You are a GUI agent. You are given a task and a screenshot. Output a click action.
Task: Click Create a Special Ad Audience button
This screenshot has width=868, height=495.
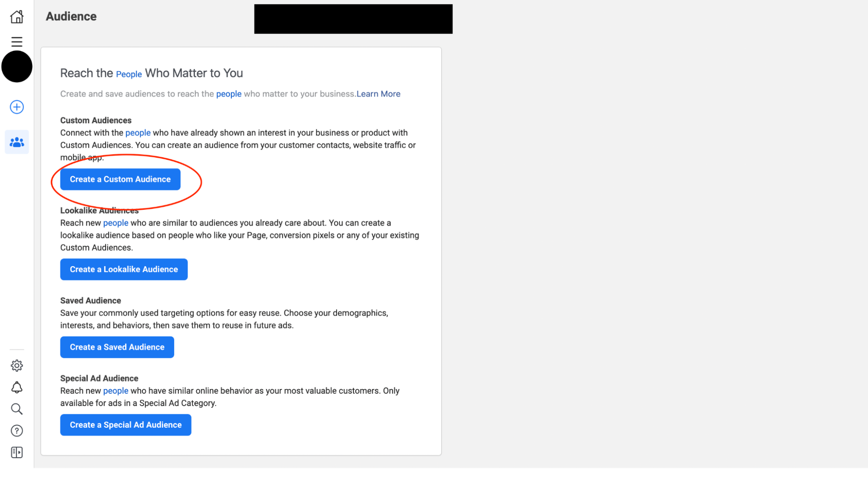click(x=126, y=425)
